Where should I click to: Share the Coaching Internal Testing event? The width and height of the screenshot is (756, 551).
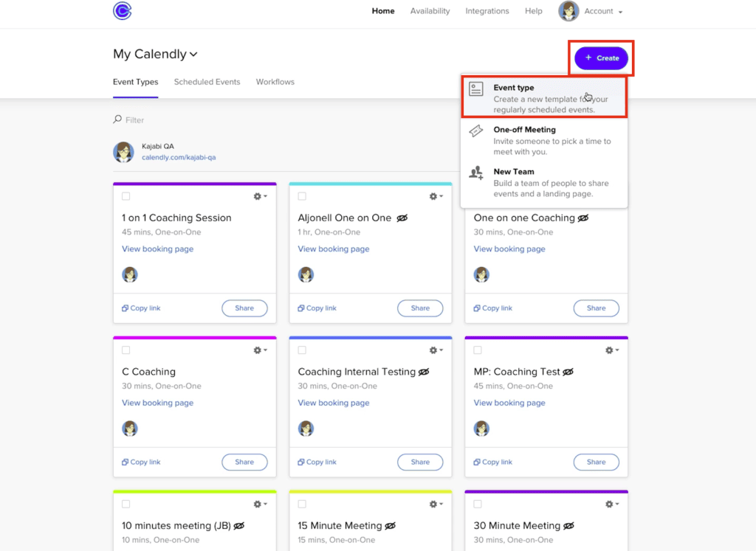pos(420,462)
